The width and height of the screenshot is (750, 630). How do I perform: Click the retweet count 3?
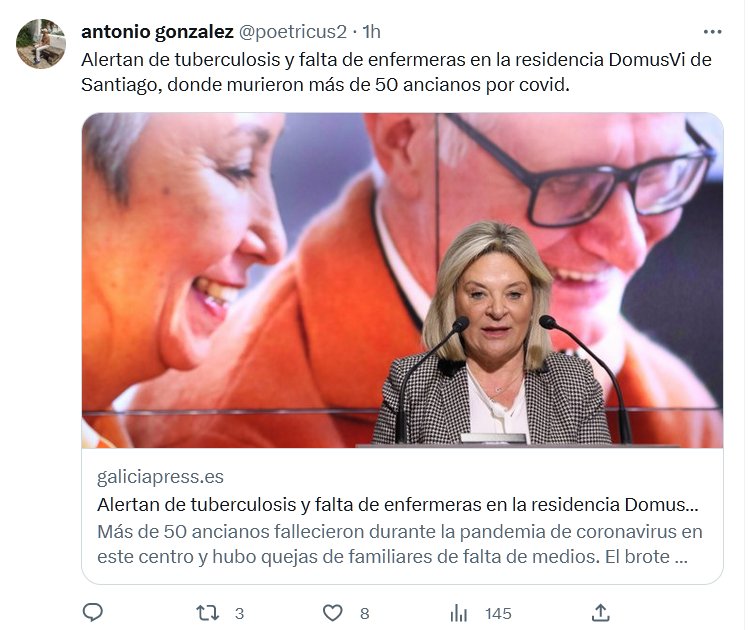pyautogui.click(x=239, y=614)
